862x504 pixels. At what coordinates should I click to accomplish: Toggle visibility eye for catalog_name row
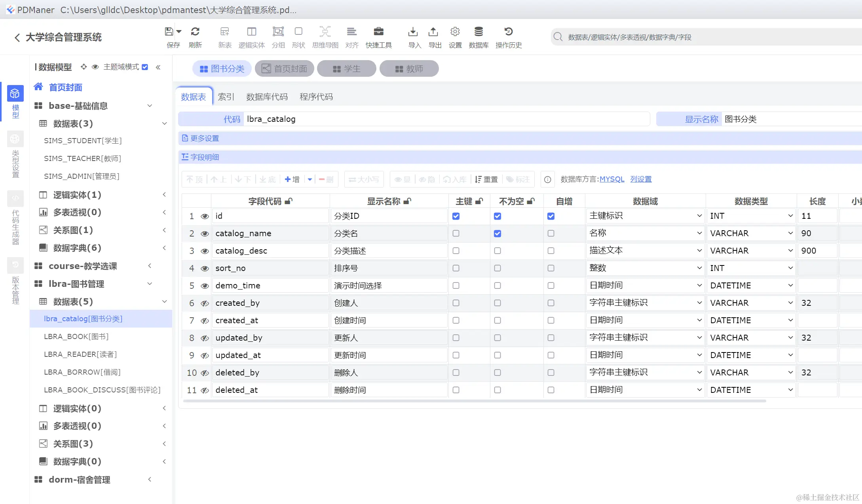tap(205, 234)
